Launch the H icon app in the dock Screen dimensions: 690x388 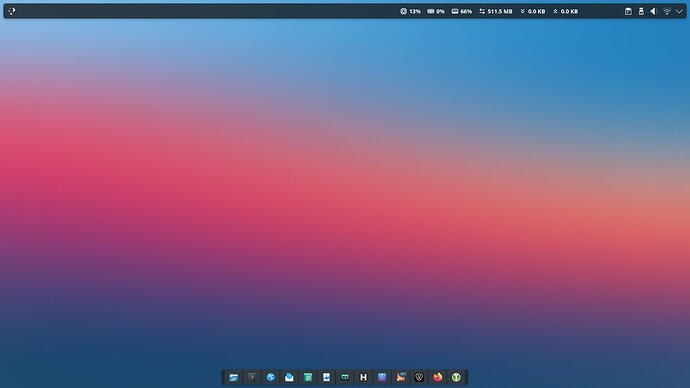[x=363, y=377]
